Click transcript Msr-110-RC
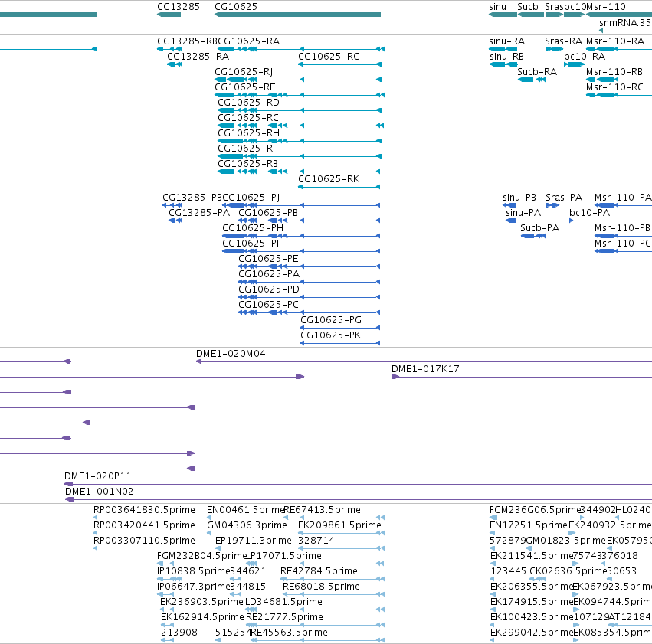 [x=614, y=87]
